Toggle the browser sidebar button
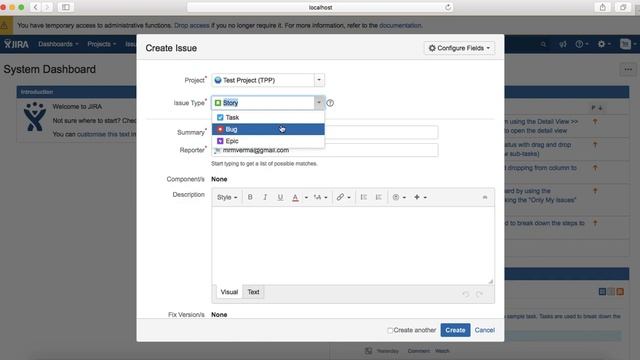The height and width of the screenshot is (360, 640). click(x=66, y=7)
